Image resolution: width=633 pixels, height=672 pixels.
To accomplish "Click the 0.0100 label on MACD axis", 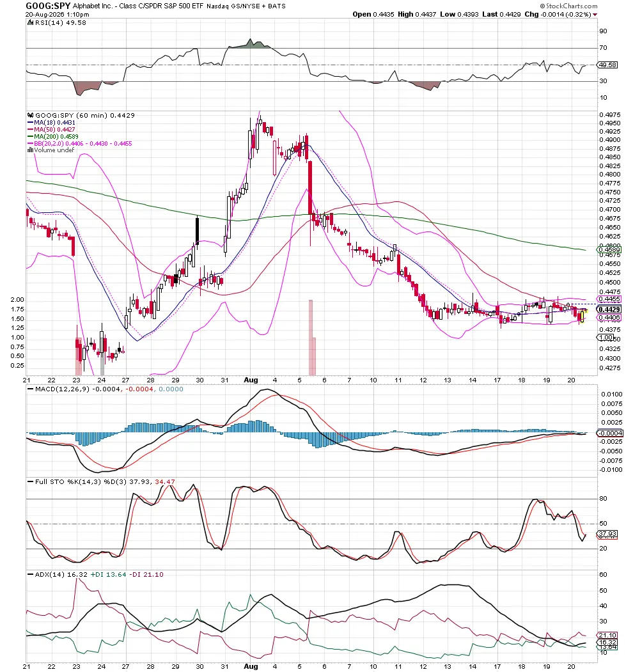I will [611, 394].
